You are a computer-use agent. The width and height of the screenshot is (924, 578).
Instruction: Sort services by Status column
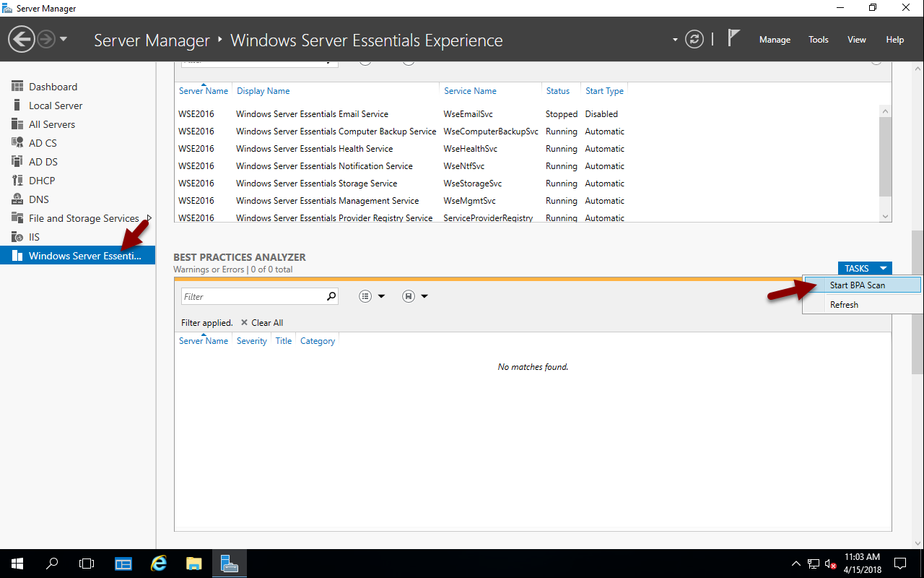(x=558, y=91)
